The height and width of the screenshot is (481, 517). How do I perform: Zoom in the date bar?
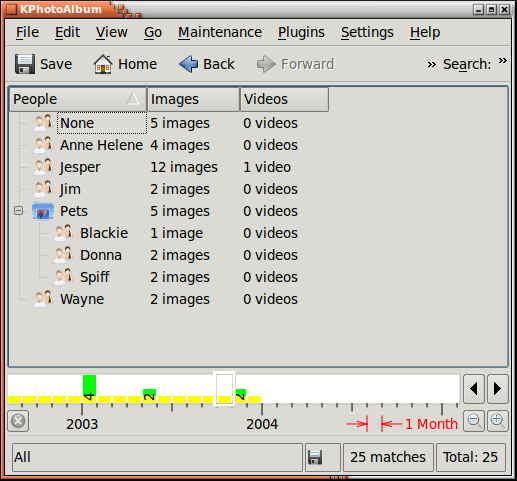pyautogui.click(x=498, y=421)
